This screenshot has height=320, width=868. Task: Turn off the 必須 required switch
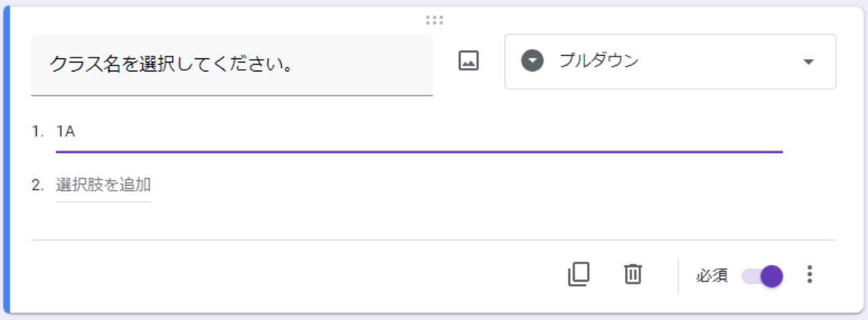click(x=763, y=276)
